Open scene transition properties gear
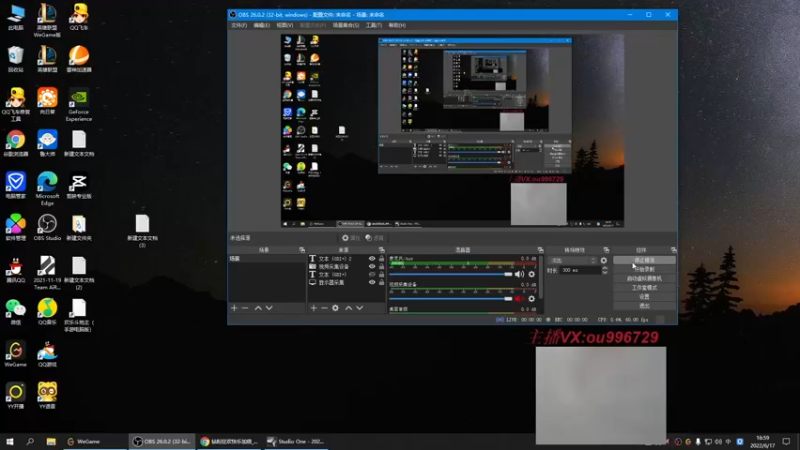The image size is (800, 450). click(604, 260)
